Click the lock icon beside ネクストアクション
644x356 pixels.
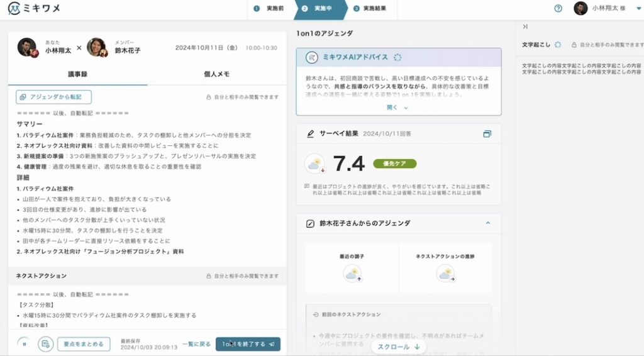pos(209,276)
